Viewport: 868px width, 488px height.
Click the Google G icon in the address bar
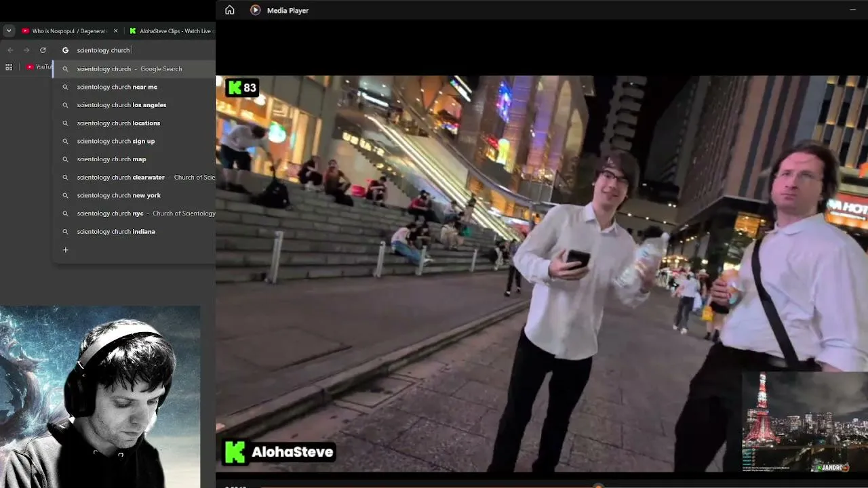pos(66,50)
